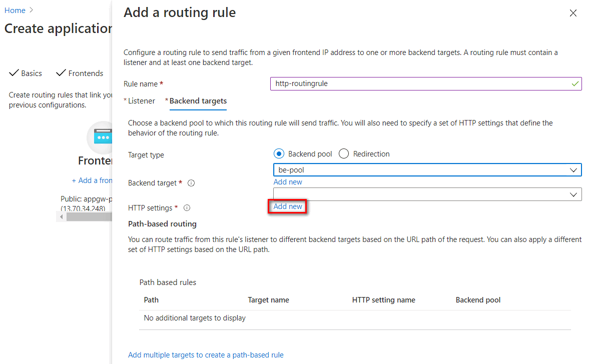Switch to the Listener tab
Image resolution: width=590 pixels, height=364 pixels.
[x=142, y=101]
